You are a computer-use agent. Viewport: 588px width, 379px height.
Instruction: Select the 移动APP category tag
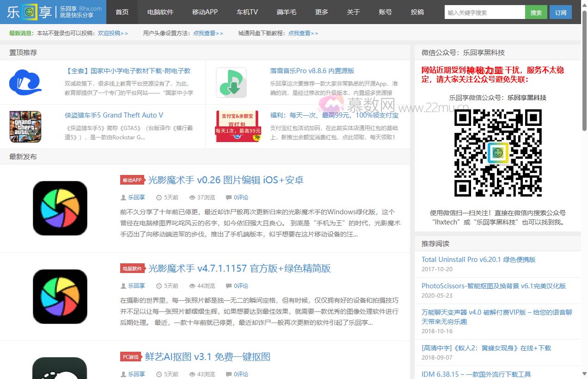pyautogui.click(x=132, y=180)
